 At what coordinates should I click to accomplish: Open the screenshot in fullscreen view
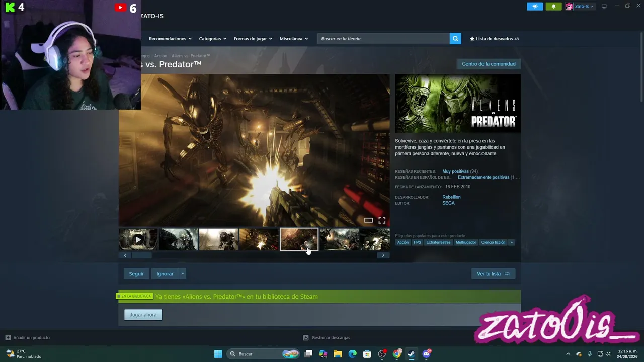[x=382, y=220]
